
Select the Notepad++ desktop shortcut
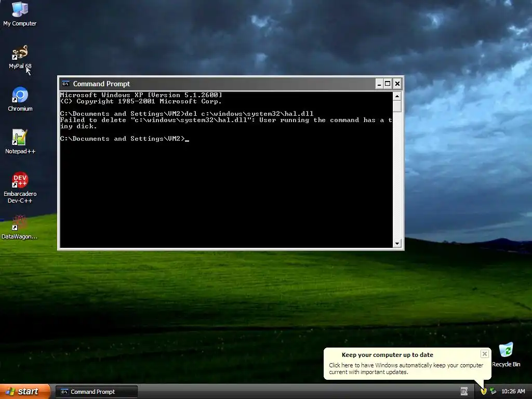click(x=20, y=142)
